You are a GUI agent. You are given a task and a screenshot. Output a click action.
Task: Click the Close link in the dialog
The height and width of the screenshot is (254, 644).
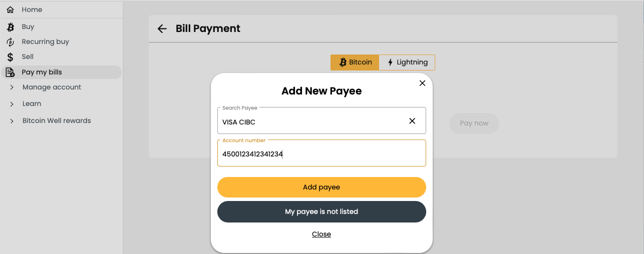click(321, 234)
